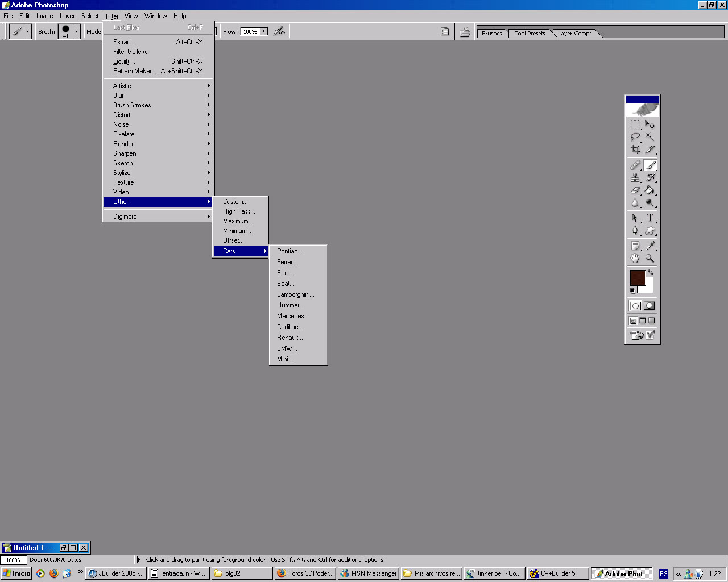Click the Flow percentage field

click(250, 31)
